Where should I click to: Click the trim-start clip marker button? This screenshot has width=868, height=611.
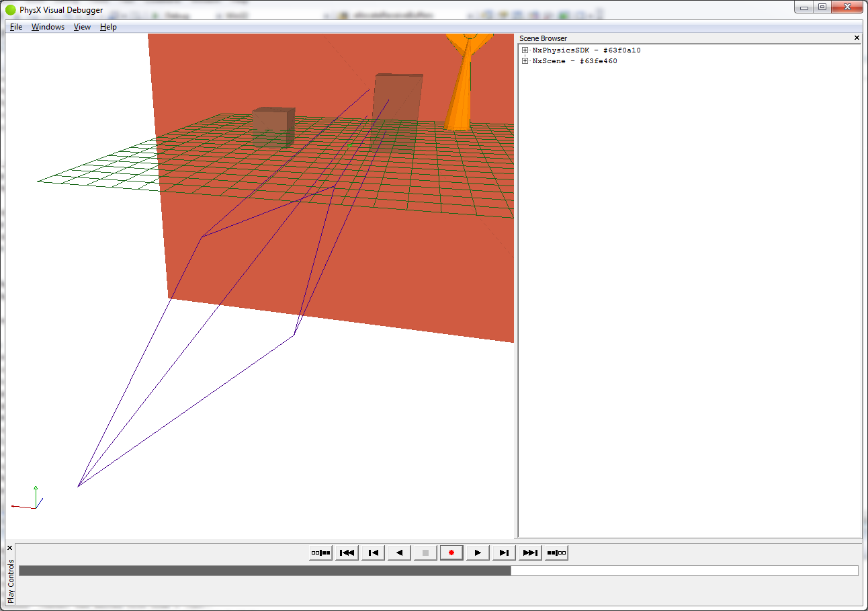point(320,553)
